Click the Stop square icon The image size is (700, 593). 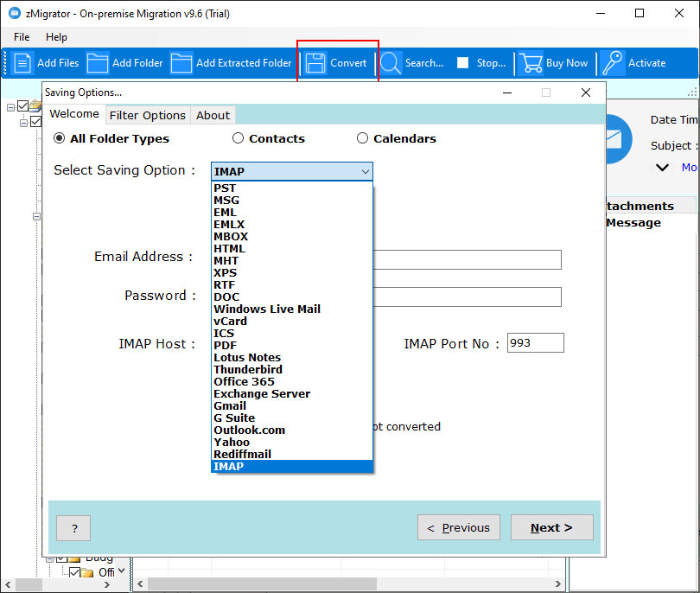pos(463,63)
